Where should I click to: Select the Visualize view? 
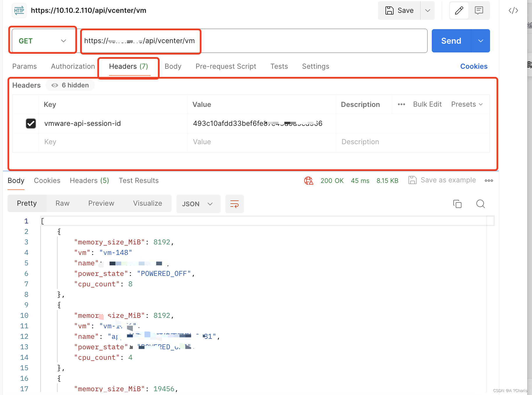[147, 203]
